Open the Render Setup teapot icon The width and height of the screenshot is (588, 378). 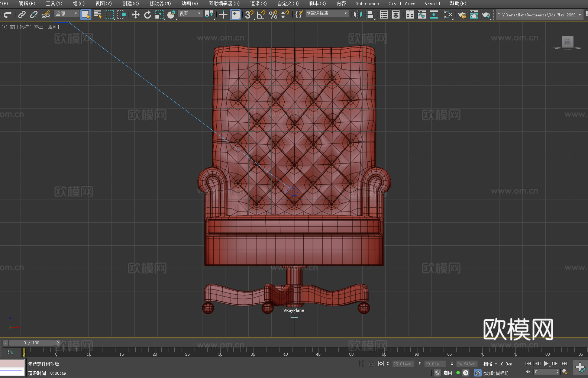(462, 14)
